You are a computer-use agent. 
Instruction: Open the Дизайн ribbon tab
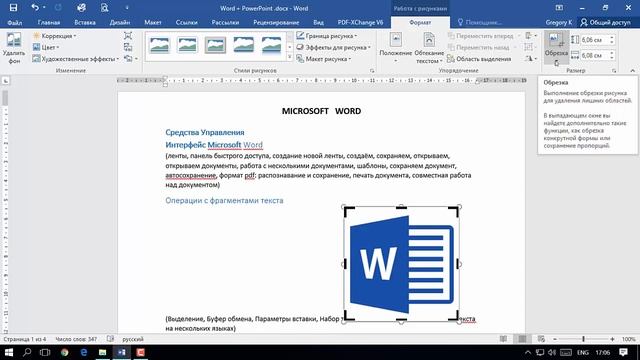pos(120,22)
